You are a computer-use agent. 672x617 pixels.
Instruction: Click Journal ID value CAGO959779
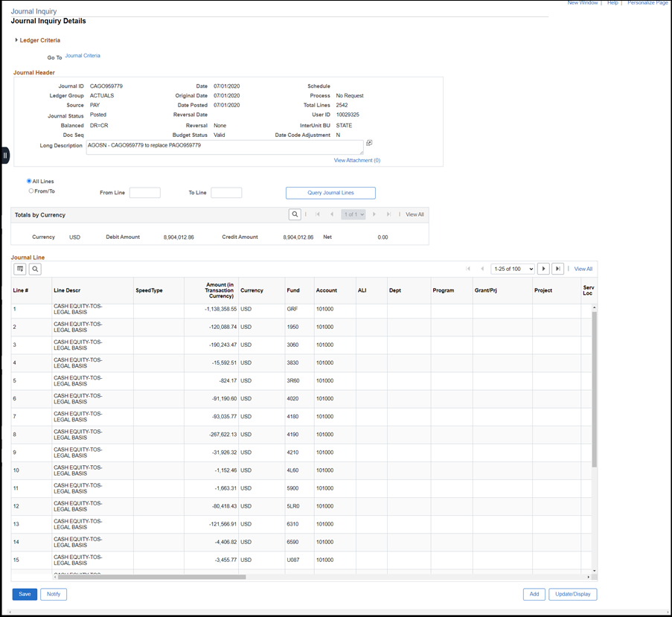tap(106, 86)
